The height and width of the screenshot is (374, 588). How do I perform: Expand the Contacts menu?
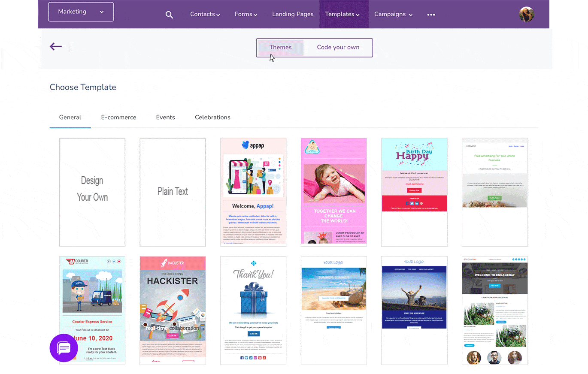coord(205,14)
